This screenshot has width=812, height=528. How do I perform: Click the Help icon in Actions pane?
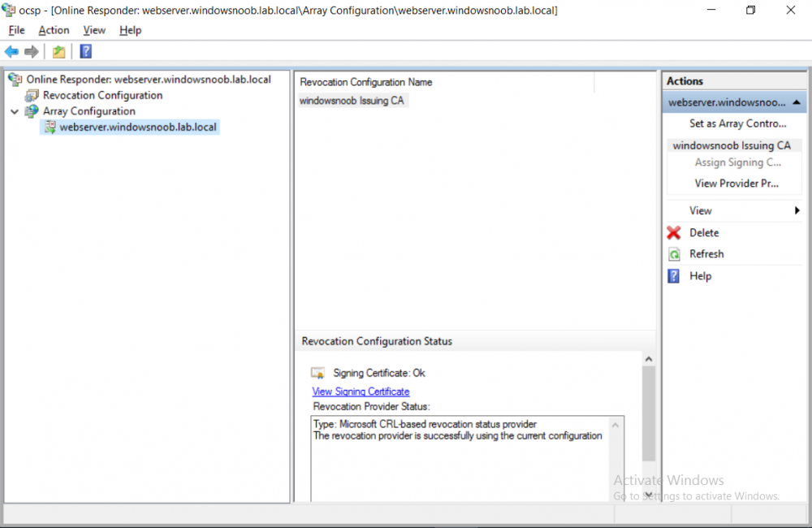(x=674, y=275)
